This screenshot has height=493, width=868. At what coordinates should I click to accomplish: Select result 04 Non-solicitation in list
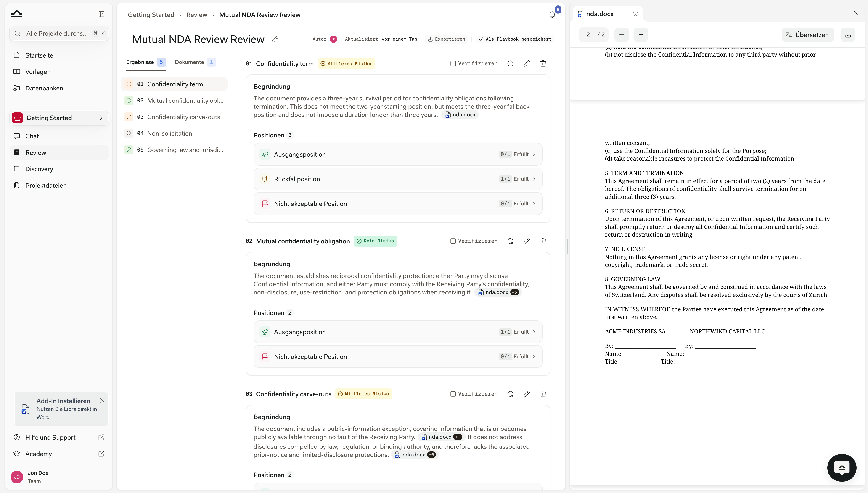click(x=174, y=134)
